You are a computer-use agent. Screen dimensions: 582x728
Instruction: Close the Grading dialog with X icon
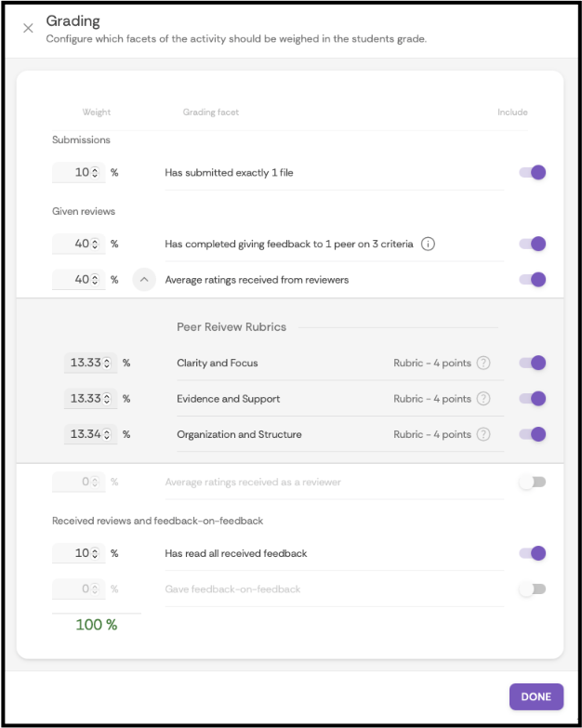tap(28, 28)
